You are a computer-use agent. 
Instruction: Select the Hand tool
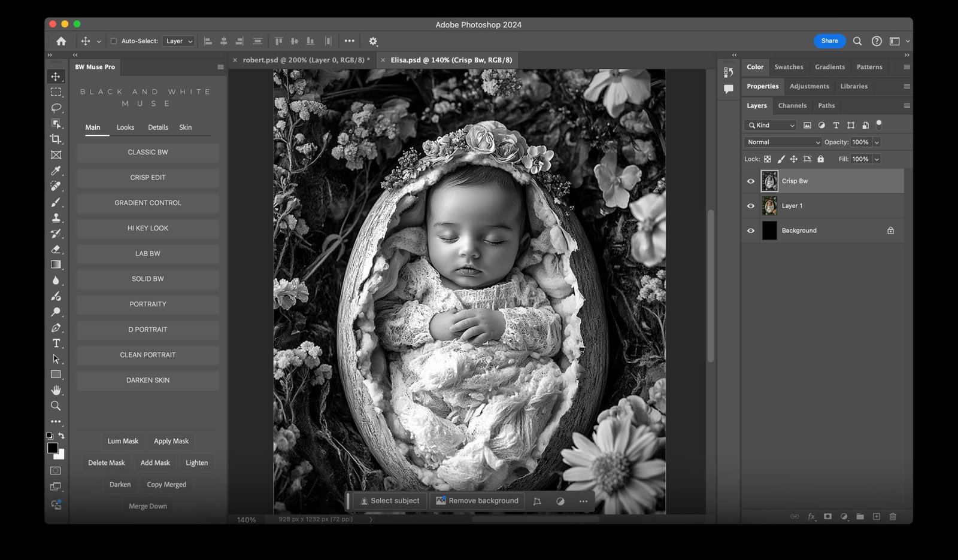pyautogui.click(x=56, y=390)
